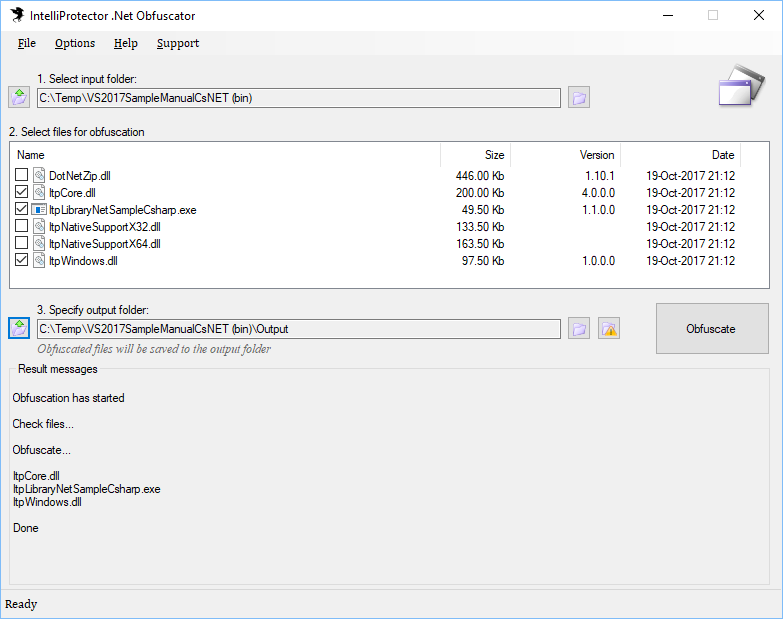
Task: Start obfuscation with the Obfuscate button
Action: [x=712, y=328]
